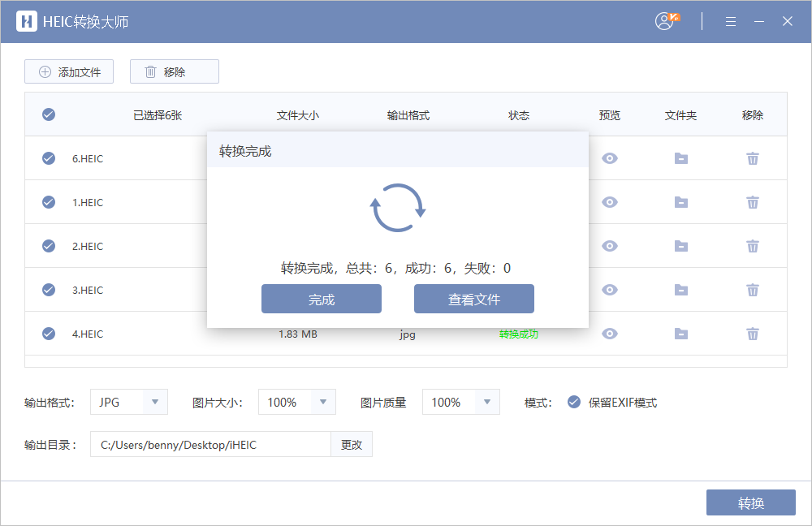Toggle the select-all checkbox in header
812x526 pixels.
click(x=49, y=114)
